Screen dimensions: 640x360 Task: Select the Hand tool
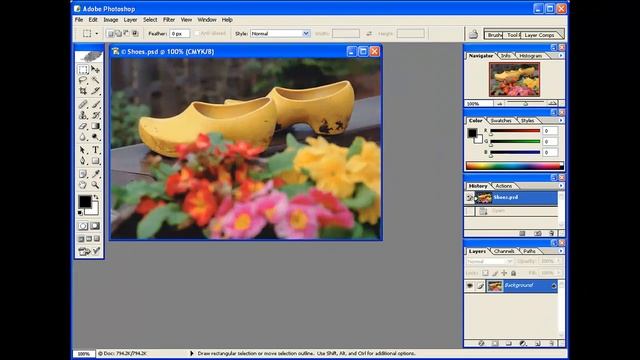[83, 185]
